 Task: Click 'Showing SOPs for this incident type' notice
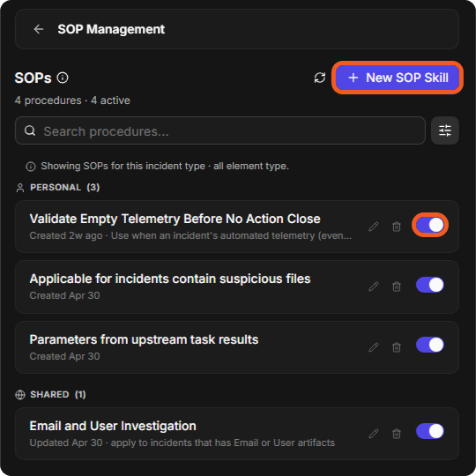[x=165, y=166]
